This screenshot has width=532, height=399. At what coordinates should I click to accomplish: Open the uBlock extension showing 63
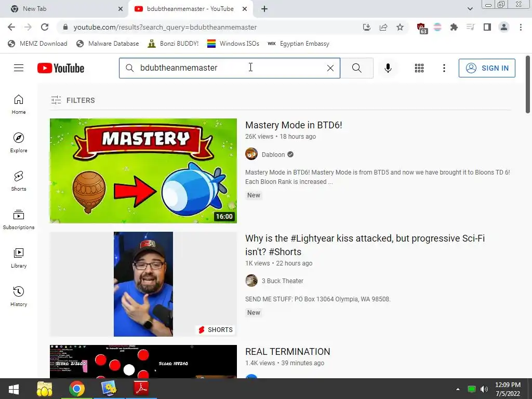point(421,28)
